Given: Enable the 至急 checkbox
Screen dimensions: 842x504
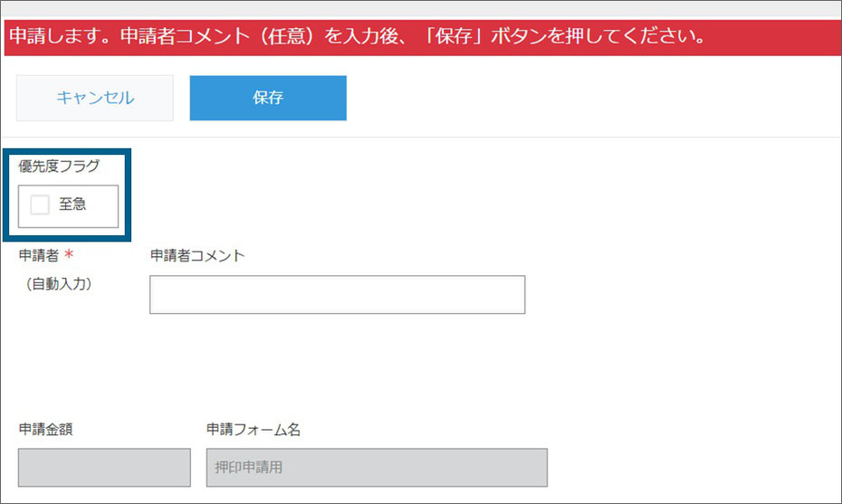Looking at the screenshot, I should point(40,205).
